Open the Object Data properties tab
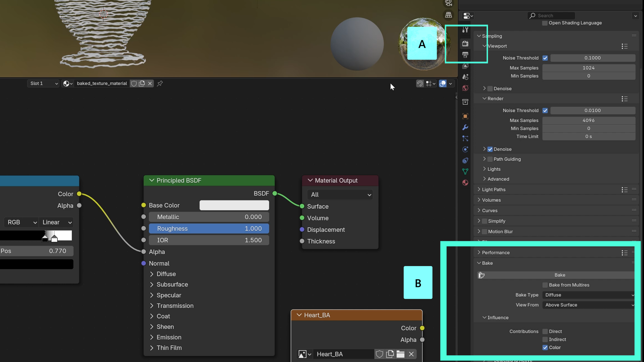This screenshot has width=644, height=362. [465, 172]
